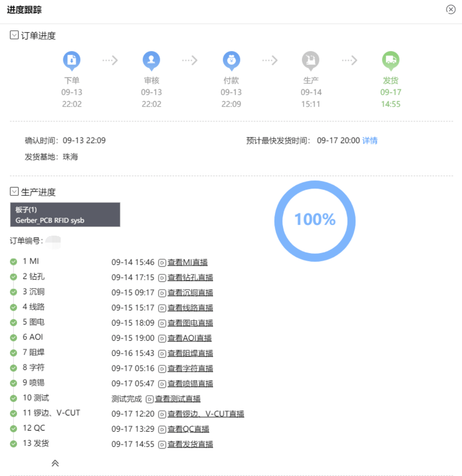Open 查看AOI直播 link
This screenshot has width=462, height=476.
tap(190, 338)
